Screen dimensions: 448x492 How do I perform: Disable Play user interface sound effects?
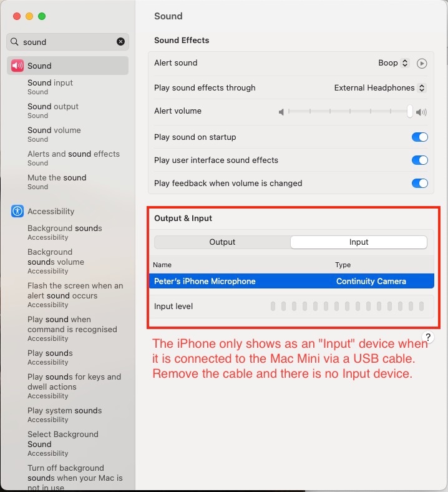(x=420, y=160)
